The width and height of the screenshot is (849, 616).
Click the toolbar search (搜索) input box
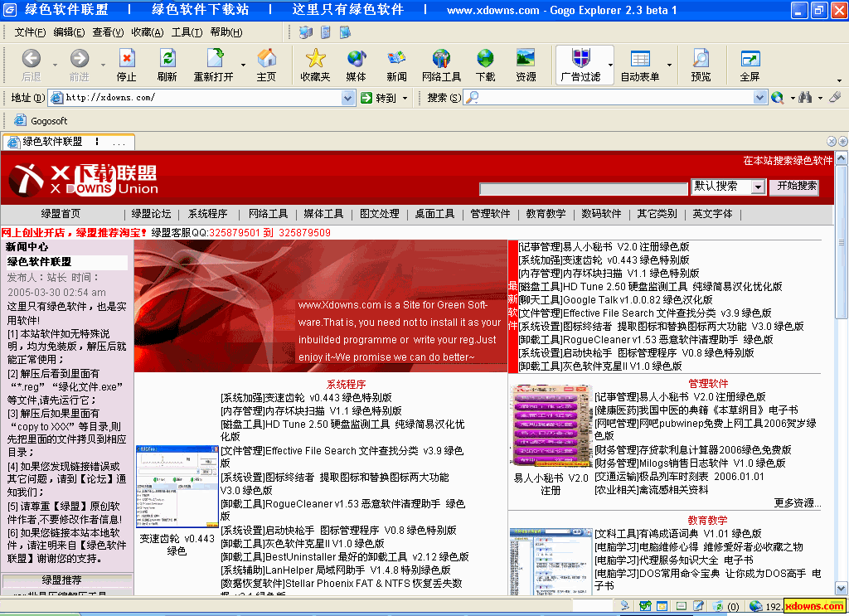[616, 98]
